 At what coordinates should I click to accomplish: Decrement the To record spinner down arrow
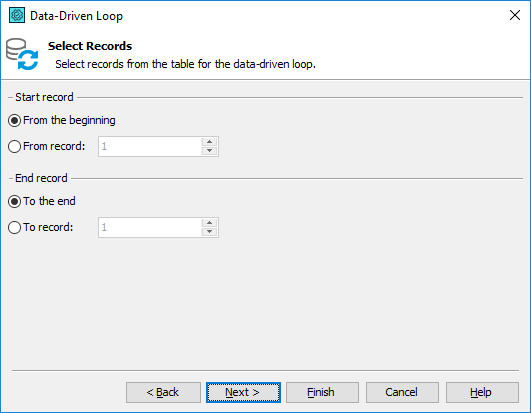(x=209, y=232)
